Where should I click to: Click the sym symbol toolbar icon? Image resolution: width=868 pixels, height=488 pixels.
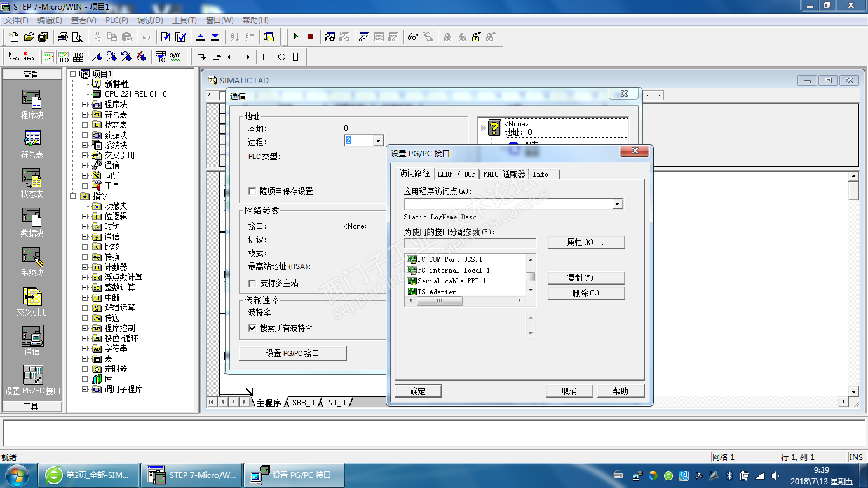[175, 57]
